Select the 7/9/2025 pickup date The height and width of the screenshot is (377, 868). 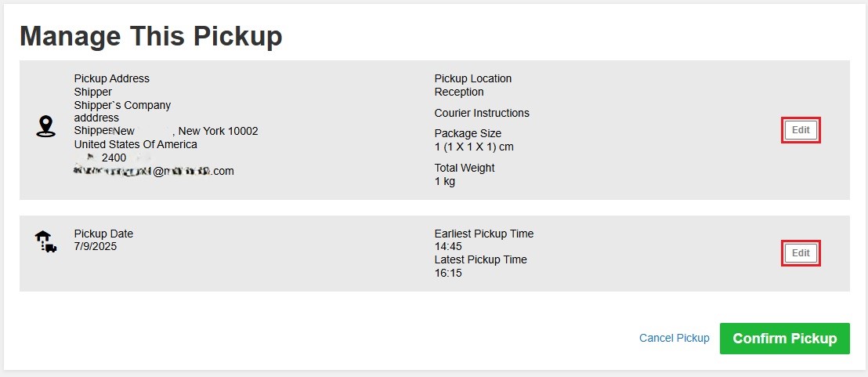pos(96,246)
